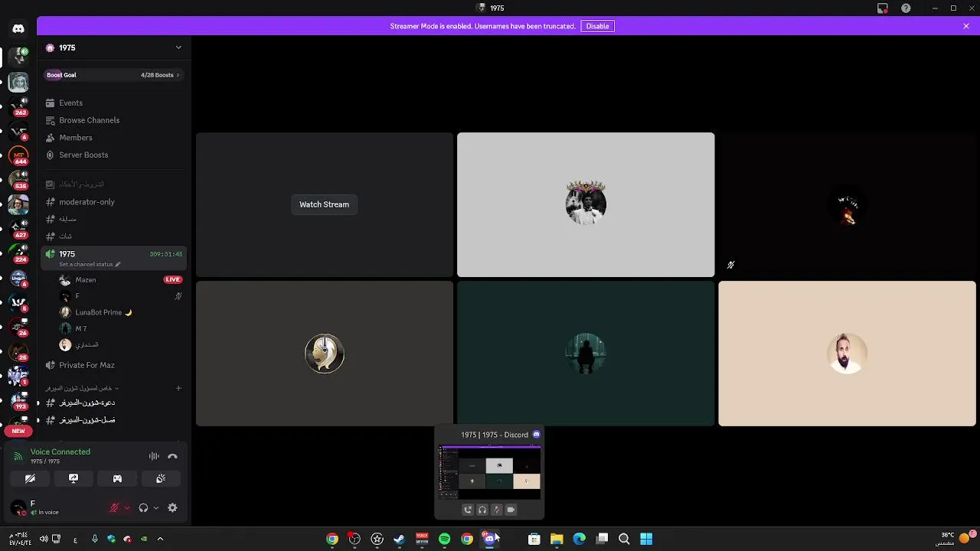Disconnect from voice with hang-up icon

tap(172, 456)
